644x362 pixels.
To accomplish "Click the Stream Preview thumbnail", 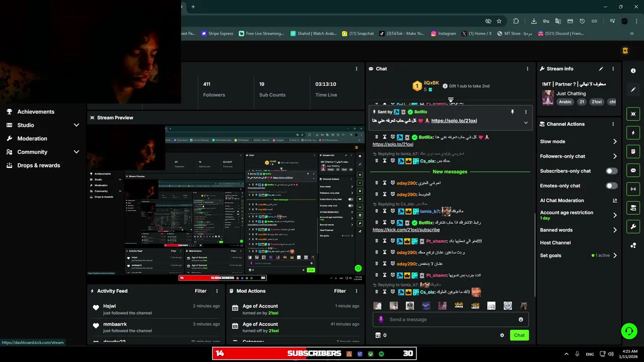I will (226, 203).
